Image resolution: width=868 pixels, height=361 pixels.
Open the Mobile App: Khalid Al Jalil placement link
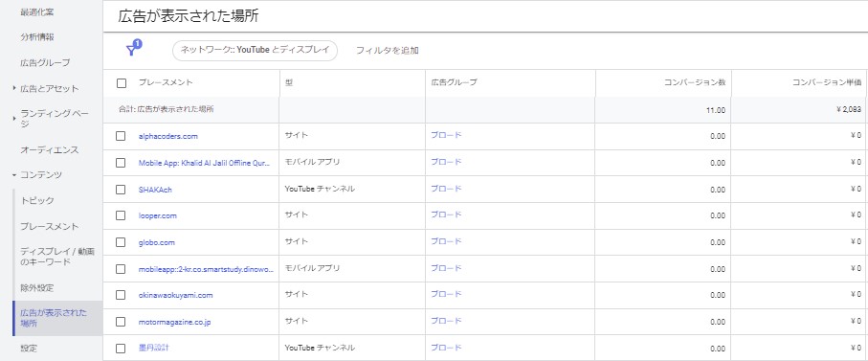point(205,163)
